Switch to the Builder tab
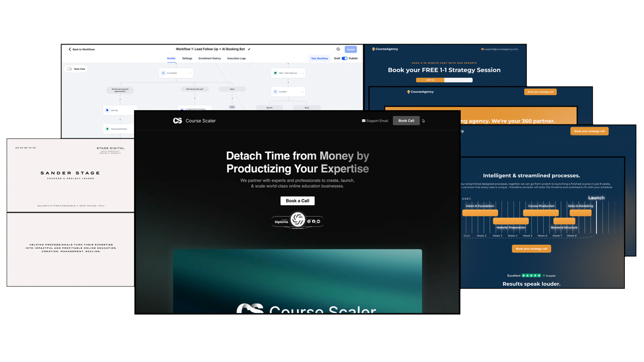The width and height of the screenshot is (644, 362). point(171,58)
